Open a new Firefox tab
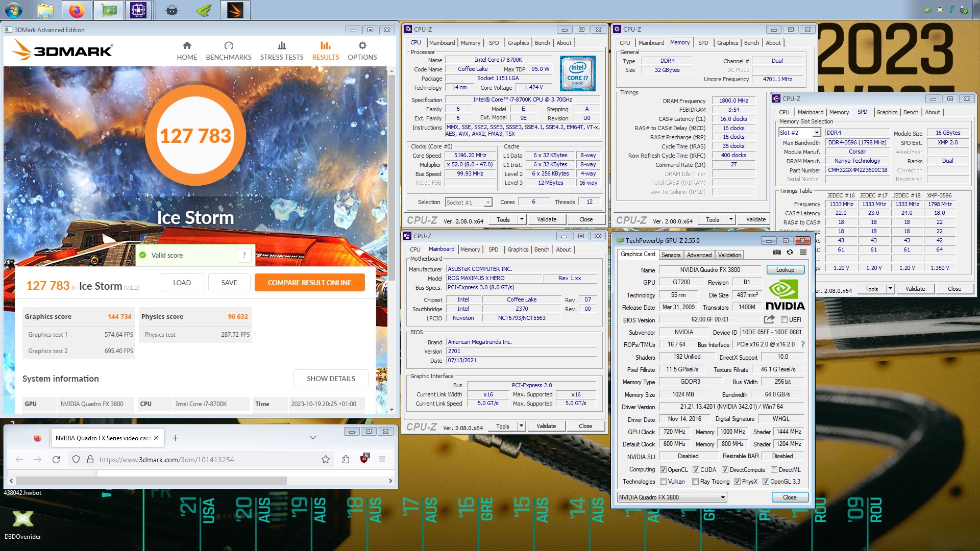Image resolution: width=980 pixels, height=551 pixels. pyautogui.click(x=175, y=438)
